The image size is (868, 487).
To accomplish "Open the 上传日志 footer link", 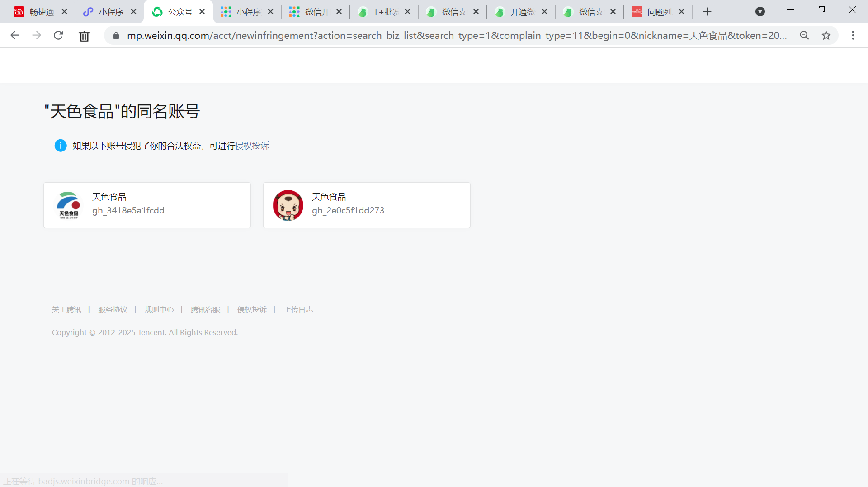I will click(x=298, y=310).
